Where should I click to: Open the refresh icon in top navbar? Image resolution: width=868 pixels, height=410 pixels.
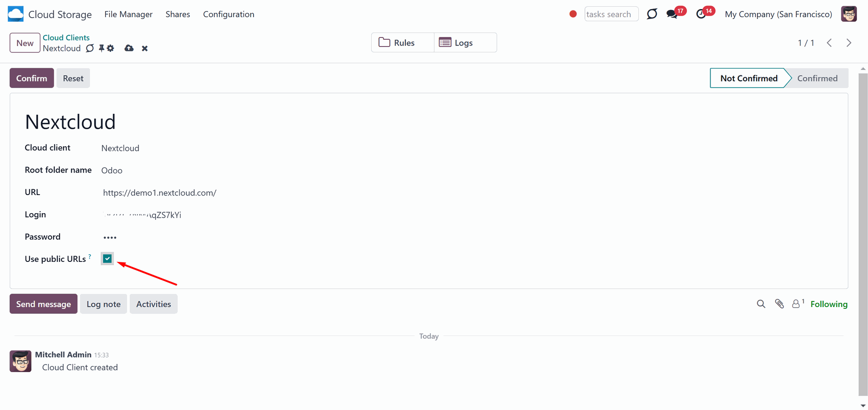652,14
